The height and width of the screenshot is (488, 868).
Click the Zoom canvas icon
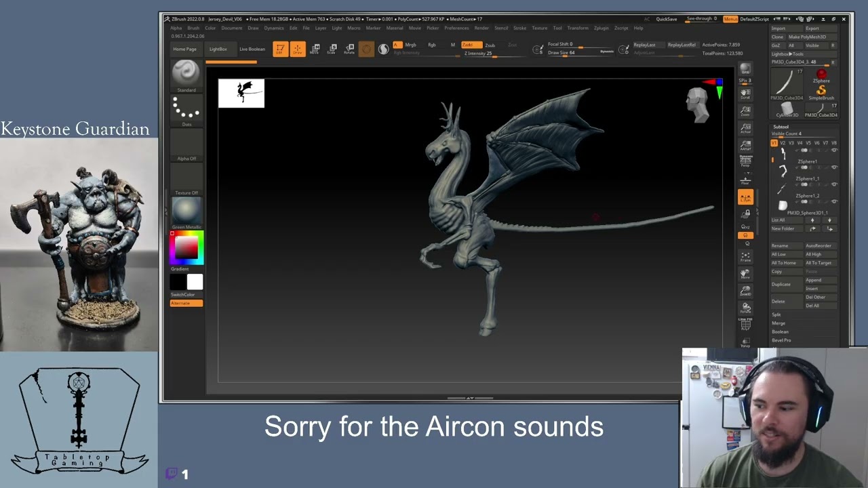745,110
